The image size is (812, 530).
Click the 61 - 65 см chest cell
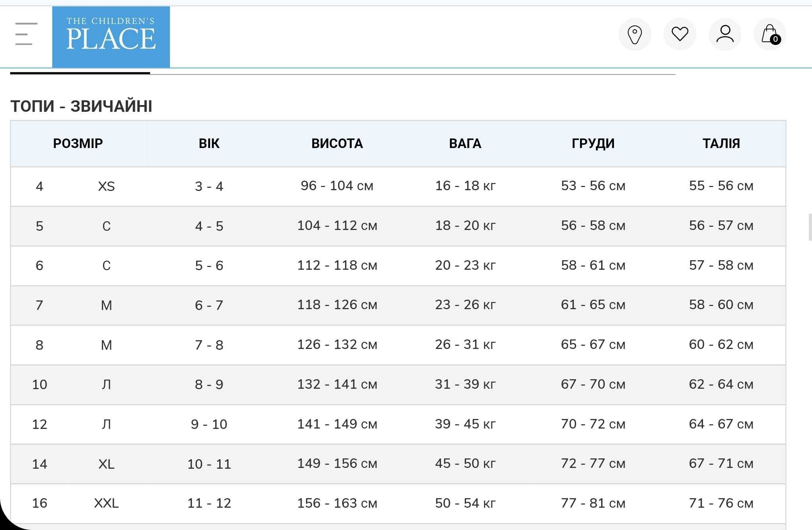point(593,304)
